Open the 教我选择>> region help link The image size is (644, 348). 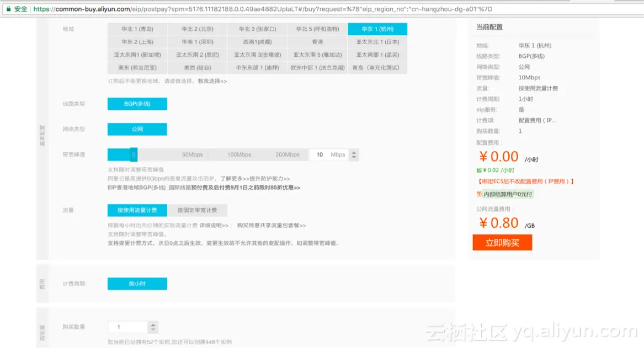[x=212, y=81]
